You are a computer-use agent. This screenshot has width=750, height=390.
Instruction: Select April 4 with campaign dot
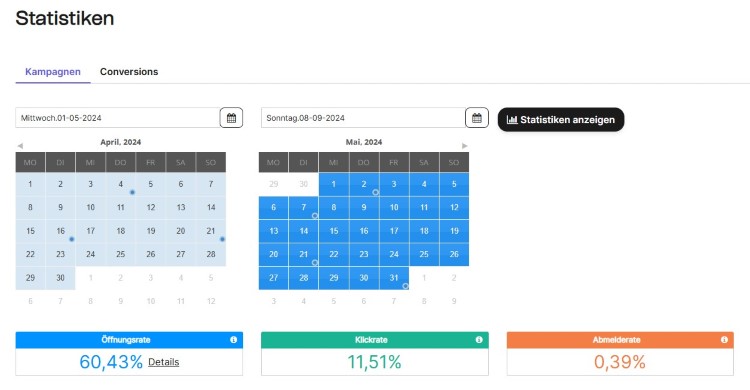point(121,184)
